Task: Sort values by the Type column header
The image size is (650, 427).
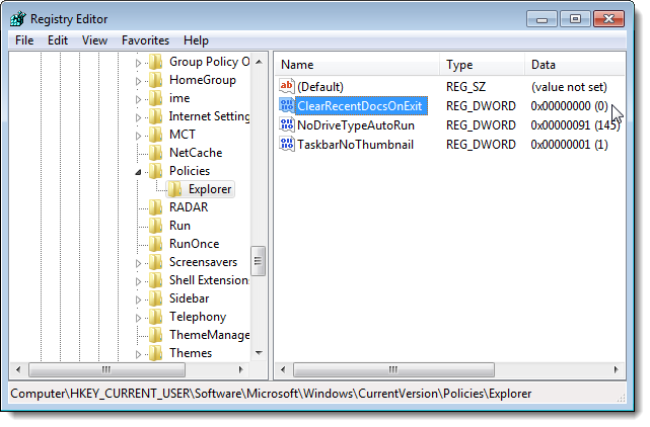Action: [x=482, y=65]
